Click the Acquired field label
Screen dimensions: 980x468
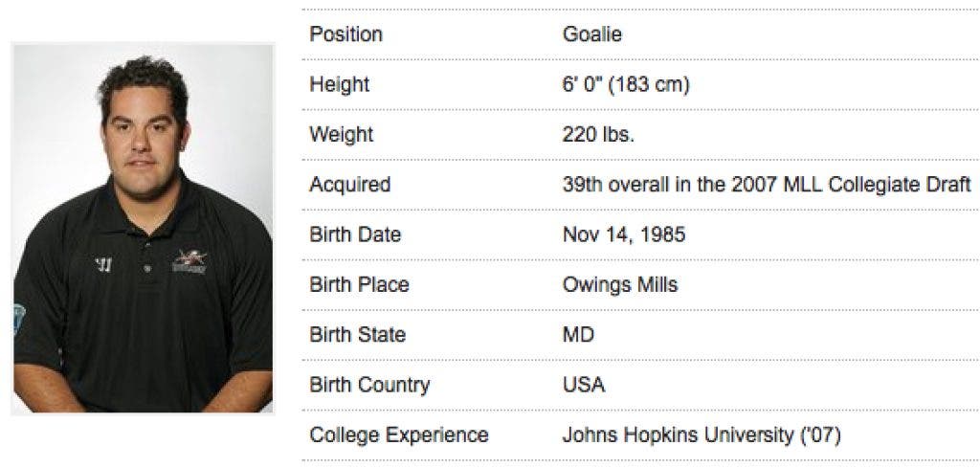(x=349, y=185)
